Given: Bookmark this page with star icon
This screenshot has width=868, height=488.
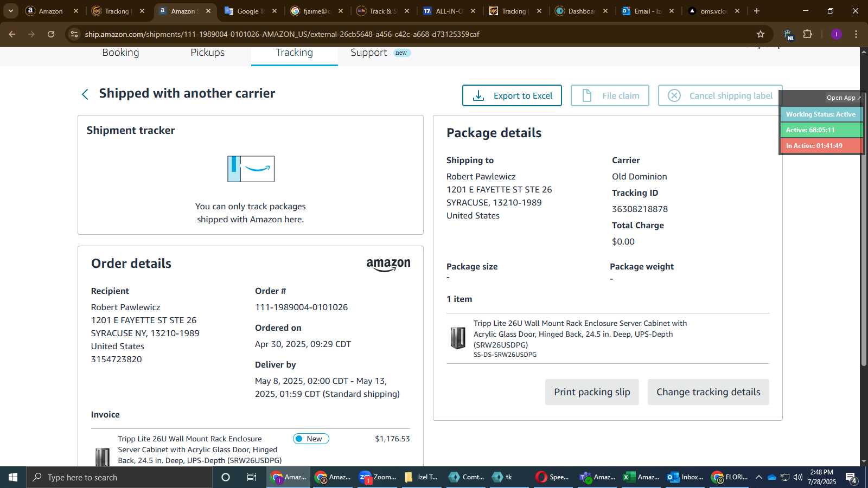Looking at the screenshot, I should [x=761, y=34].
